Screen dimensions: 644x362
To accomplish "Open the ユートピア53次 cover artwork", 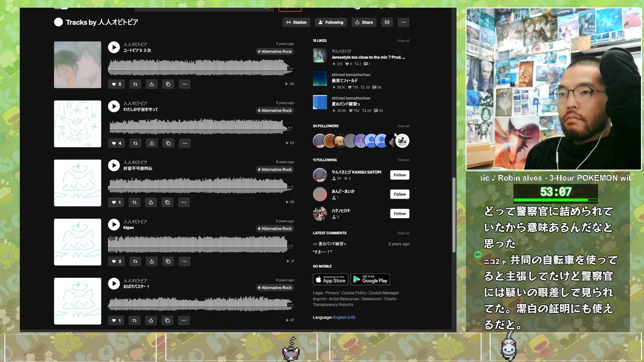I will click(x=77, y=65).
